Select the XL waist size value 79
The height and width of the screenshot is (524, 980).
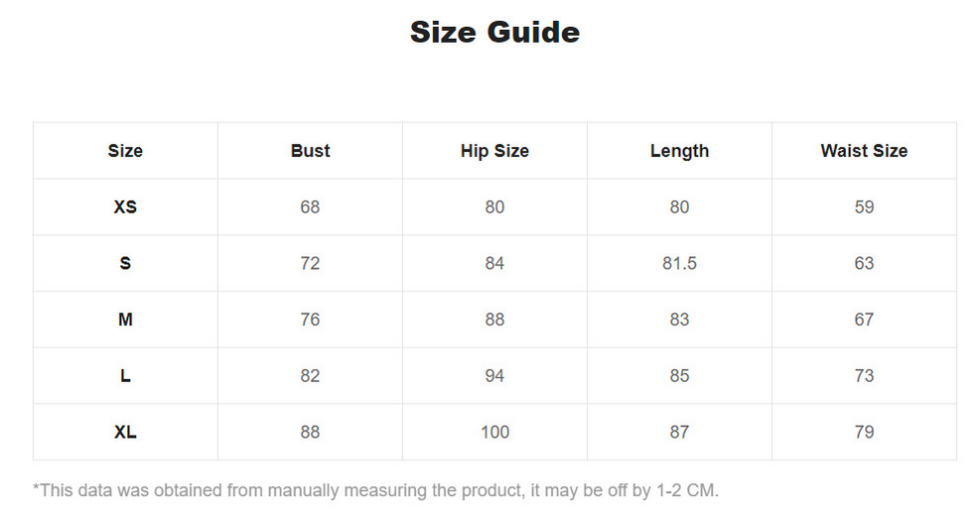[x=864, y=432]
